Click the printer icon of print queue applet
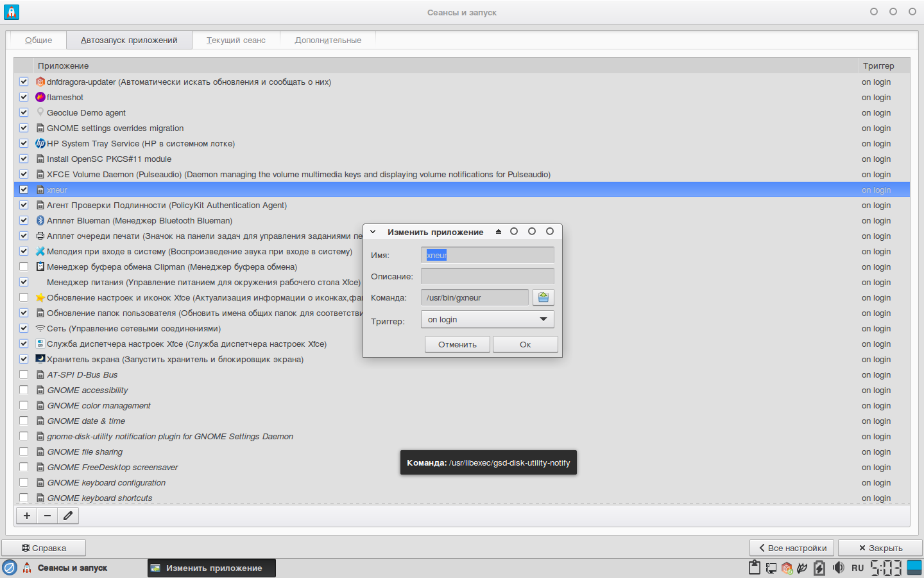 pyautogui.click(x=40, y=236)
